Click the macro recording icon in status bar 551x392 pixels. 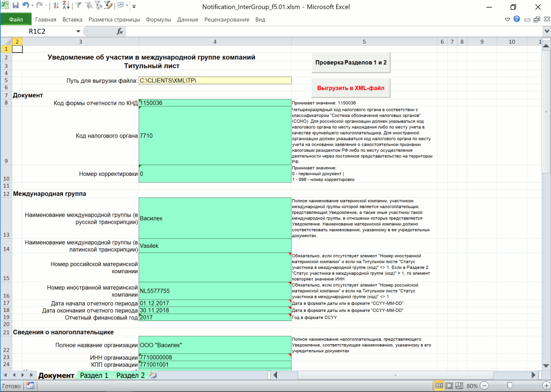click(x=30, y=386)
